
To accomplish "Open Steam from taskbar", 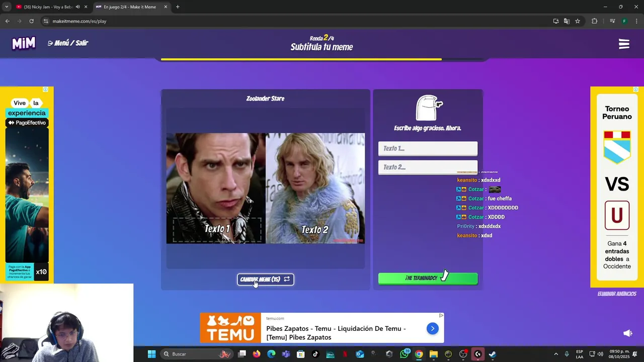I will (x=492, y=354).
